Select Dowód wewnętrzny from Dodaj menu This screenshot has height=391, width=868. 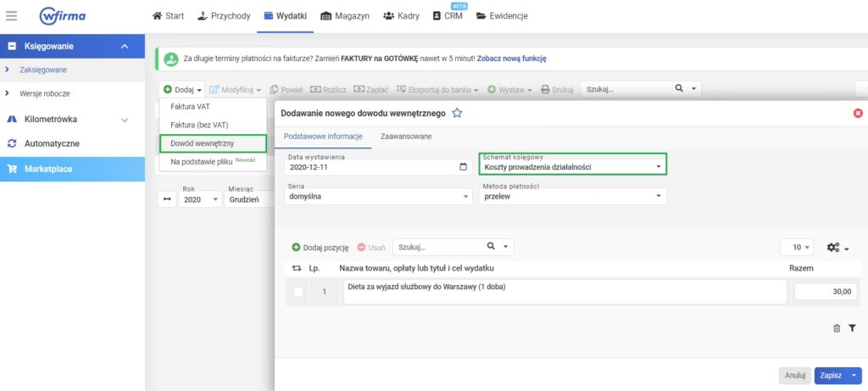(x=203, y=143)
